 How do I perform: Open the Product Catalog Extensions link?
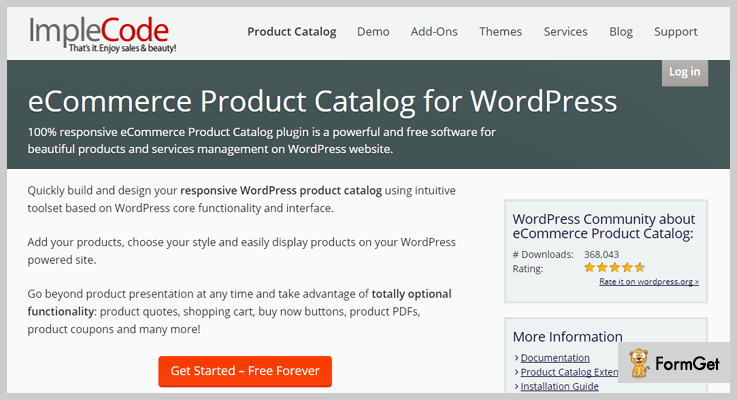pos(569,372)
